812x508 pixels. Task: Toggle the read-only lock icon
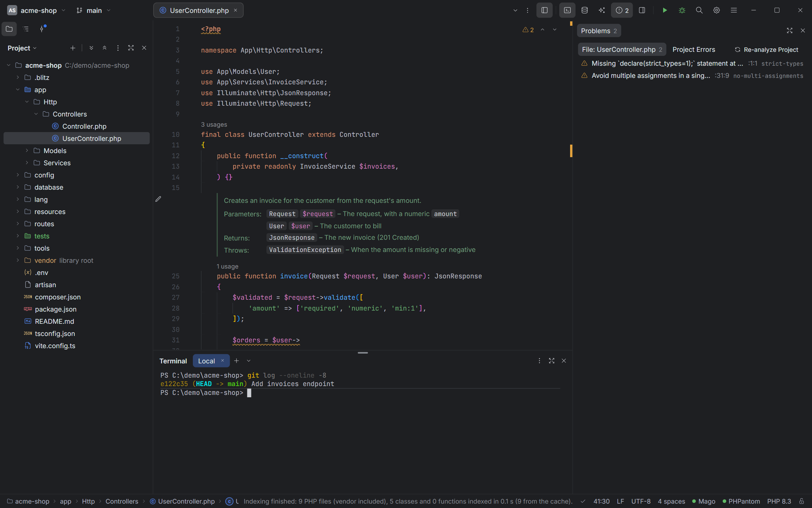coord(802,501)
